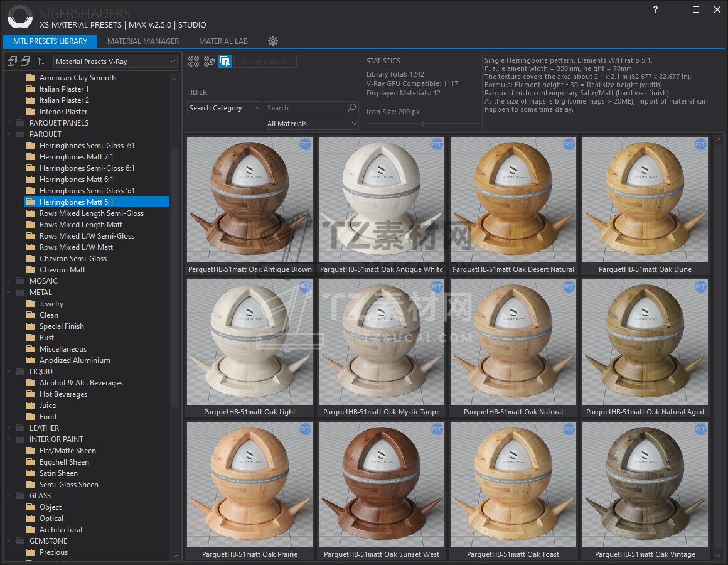The height and width of the screenshot is (565, 728).
Task: Click folder icon beside Hot Beverages
Action: (x=31, y=394)
